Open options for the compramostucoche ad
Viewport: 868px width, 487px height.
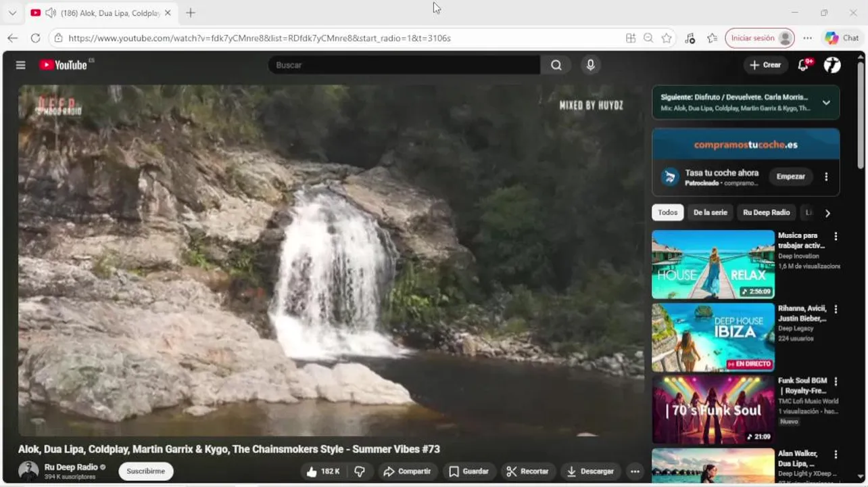(x=826, y=177)
